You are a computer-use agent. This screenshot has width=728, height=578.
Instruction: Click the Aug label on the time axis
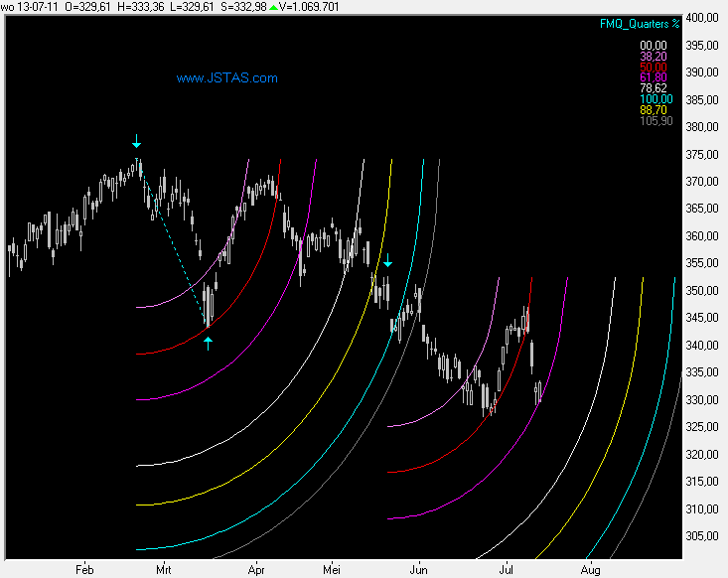[x=590, y=570]
